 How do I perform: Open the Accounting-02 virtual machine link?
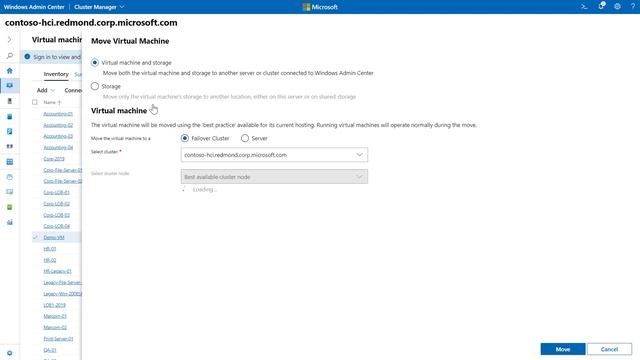tap(58, 125)
